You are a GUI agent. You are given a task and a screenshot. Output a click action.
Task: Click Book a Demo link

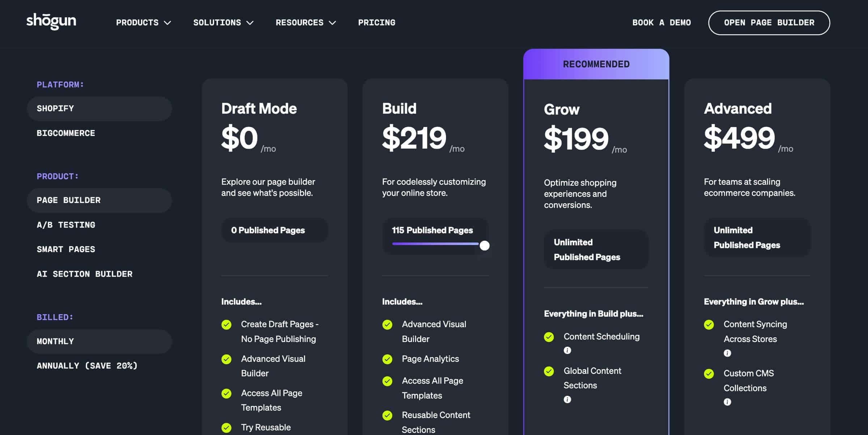(661, 22)
